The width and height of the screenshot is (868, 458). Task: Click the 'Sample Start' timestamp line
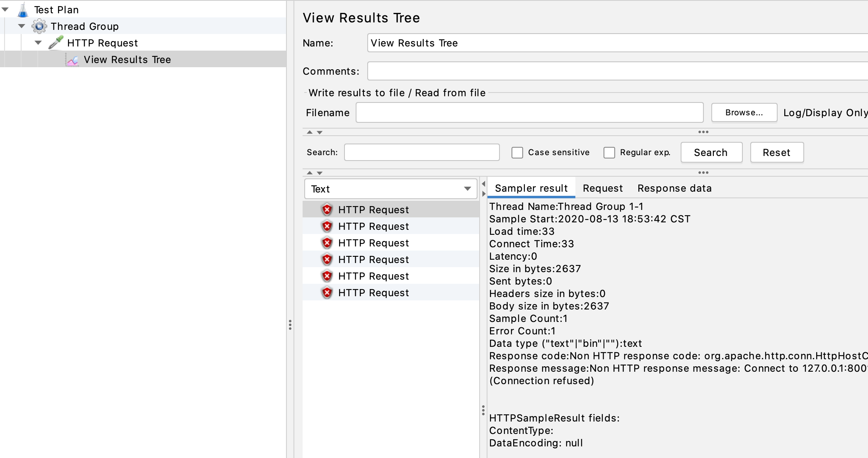coord(590,219)
